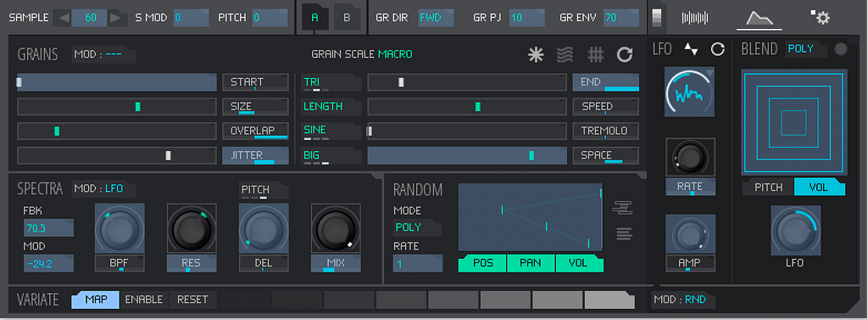Open the settings gear icon
This screenshot has height=320, width=868.
(x=820, y=17)
